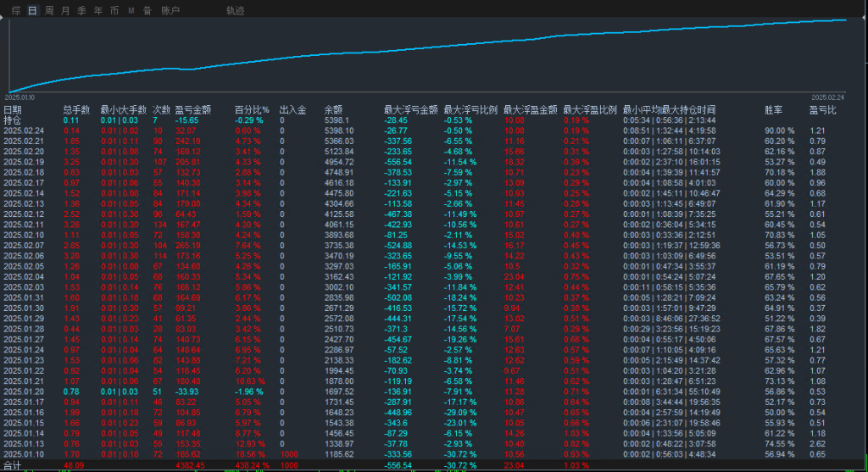
Task: Select the 季 quarterly tab
Action: click(81, 11)
